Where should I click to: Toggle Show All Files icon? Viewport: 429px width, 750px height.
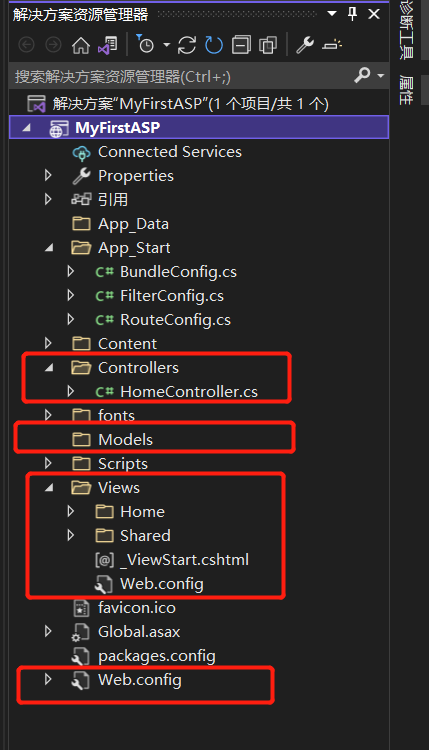pos(268,45)
